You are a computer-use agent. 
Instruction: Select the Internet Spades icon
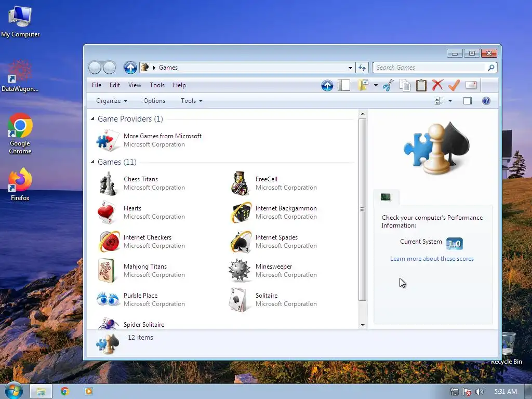(x=241, y=241)
